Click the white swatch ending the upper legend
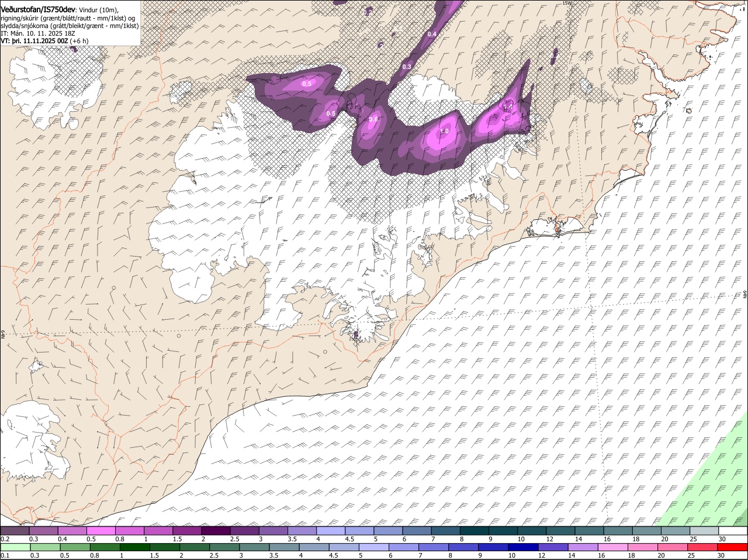 point(733,531)
